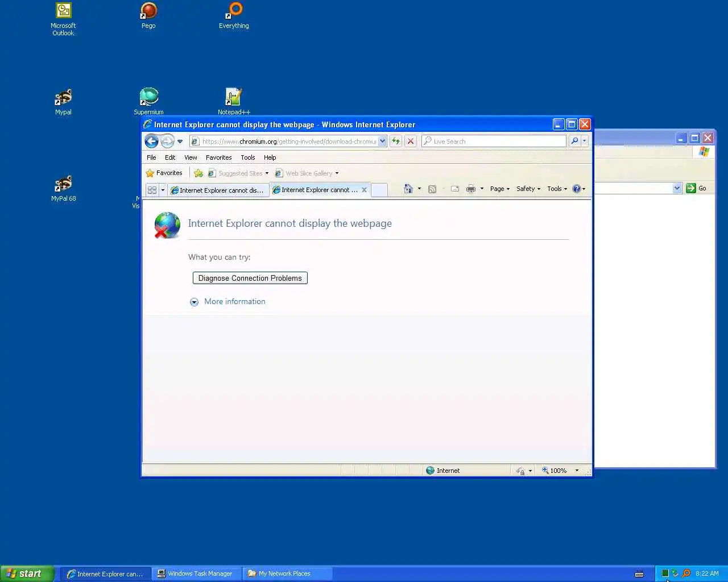The height and width of the screenshot is (582, 728).
Task: Switch to My Network Places in taskbar
Action: pos(287,573)
